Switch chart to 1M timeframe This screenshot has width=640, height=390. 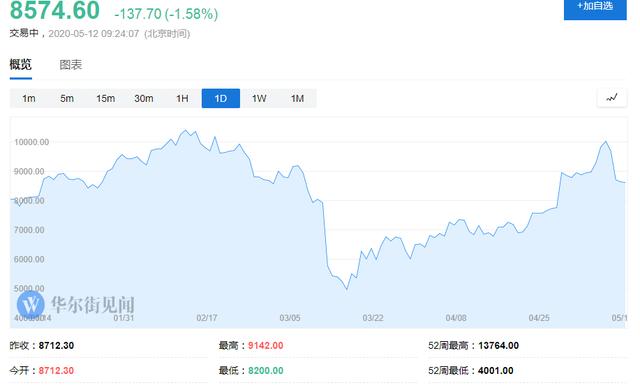tap(298, 98)
